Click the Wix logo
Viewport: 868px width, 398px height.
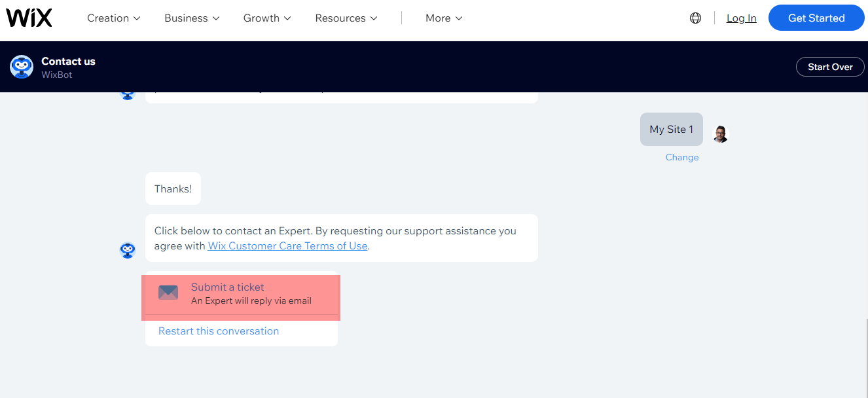(x=29, y=18)
